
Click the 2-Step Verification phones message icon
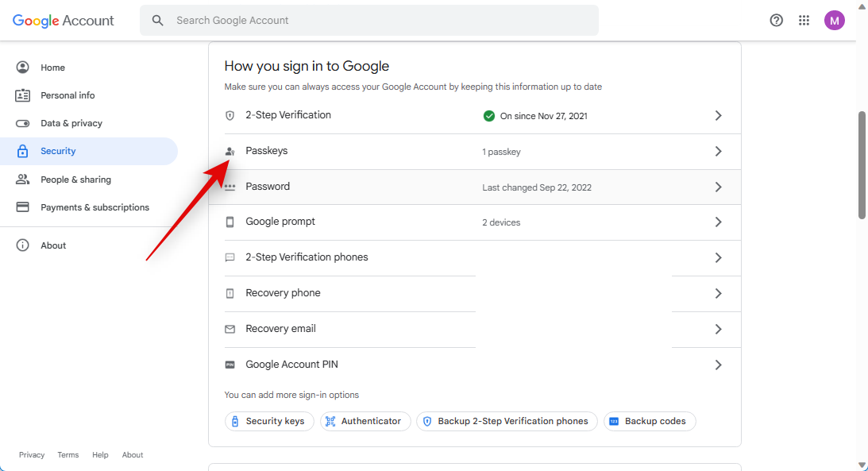[x=230, y=257]
